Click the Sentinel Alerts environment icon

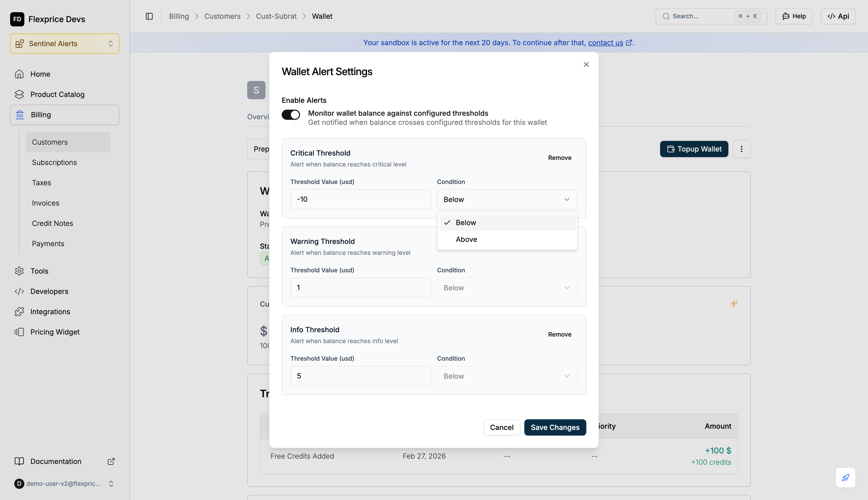coord(20,44)
